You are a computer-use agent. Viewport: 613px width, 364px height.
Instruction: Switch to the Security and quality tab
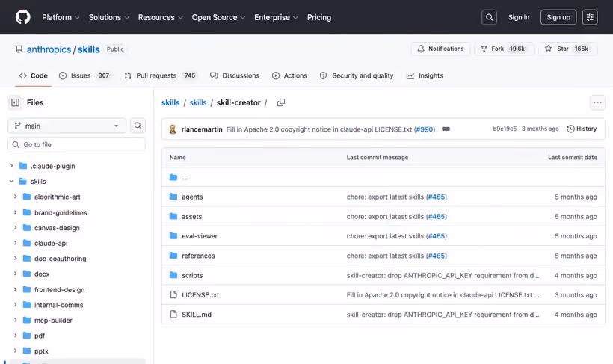point(357,75)
